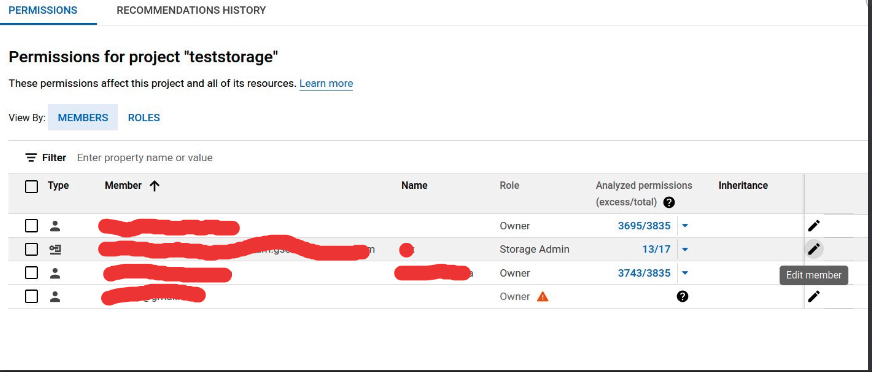Screen dimensions: 872x372
Task: Select all members with header checkbox
Action: (x=32, y=186)
